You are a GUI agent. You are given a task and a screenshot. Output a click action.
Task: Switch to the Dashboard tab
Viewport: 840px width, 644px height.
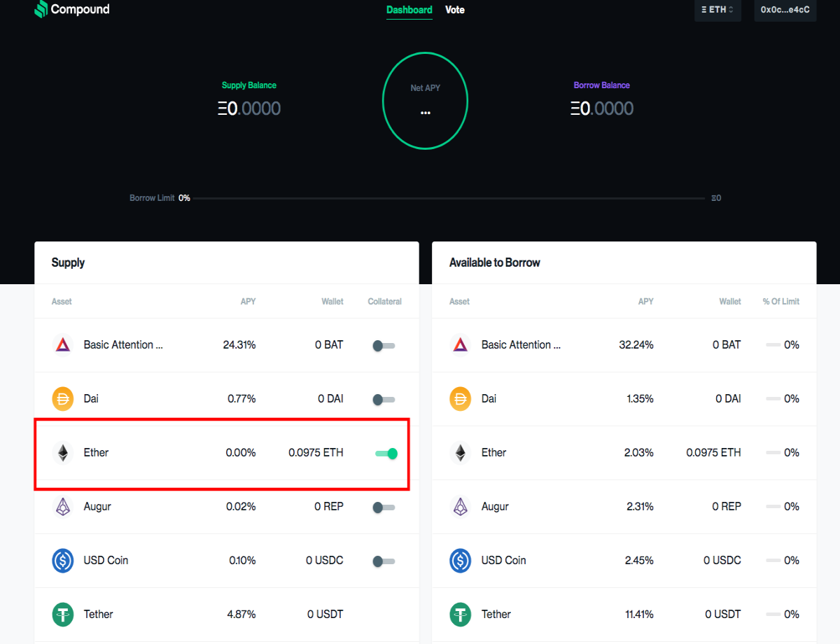point(409,10)
